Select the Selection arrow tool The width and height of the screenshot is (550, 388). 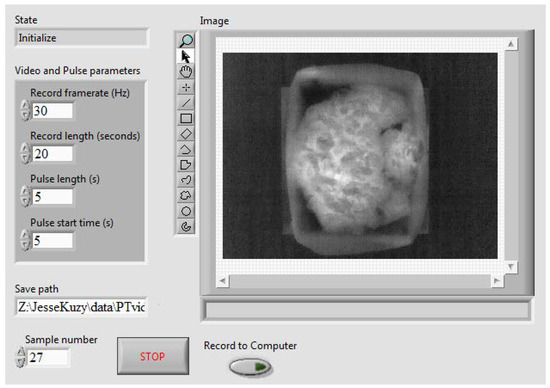(x=186, y=56)
